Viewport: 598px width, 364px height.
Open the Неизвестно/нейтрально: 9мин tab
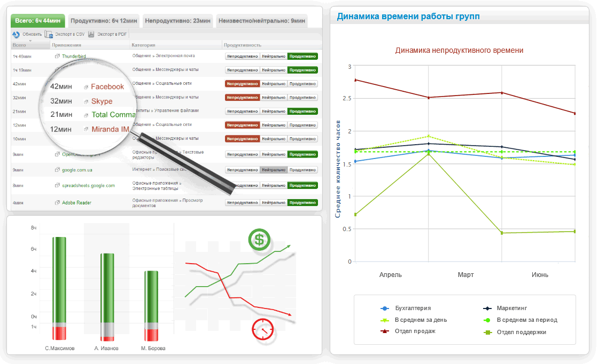[262, 21]
